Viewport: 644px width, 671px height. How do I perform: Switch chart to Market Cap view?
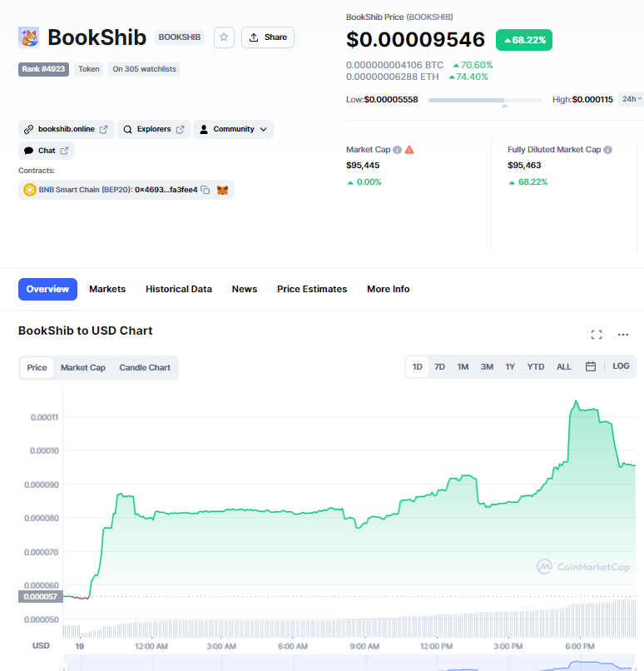(x=83, y=368)
